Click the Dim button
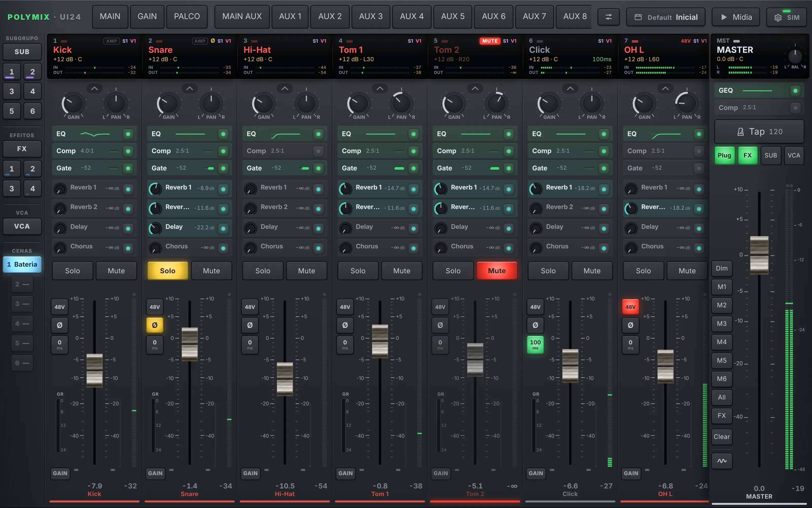 point(722,268)
